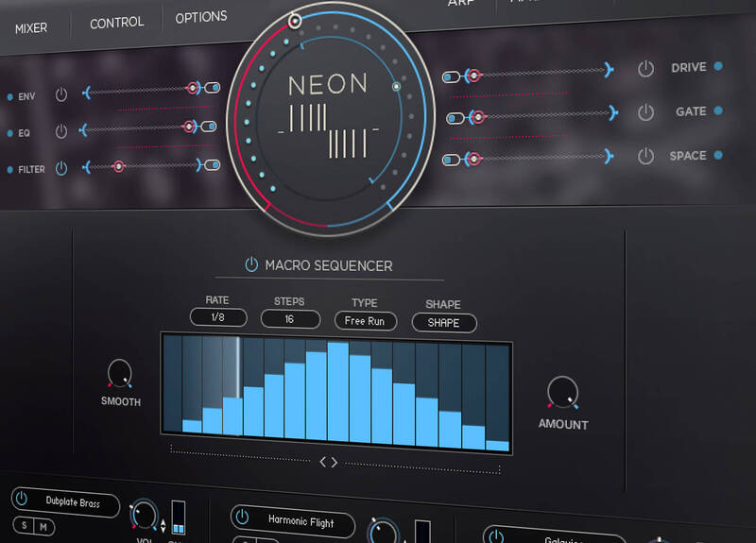Click the ENV slider handle

coord(193,88)
